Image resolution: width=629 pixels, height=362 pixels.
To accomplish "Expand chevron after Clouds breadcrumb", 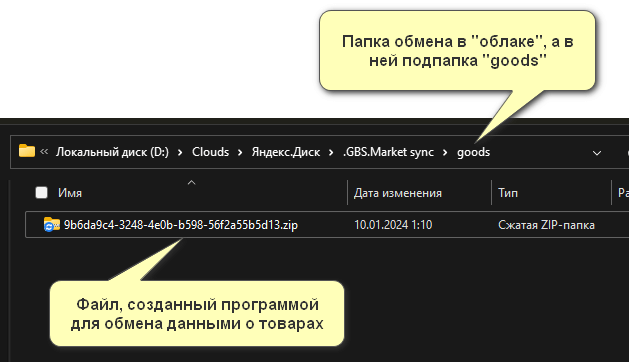I will pyautogui.click(x=240, y=153).
